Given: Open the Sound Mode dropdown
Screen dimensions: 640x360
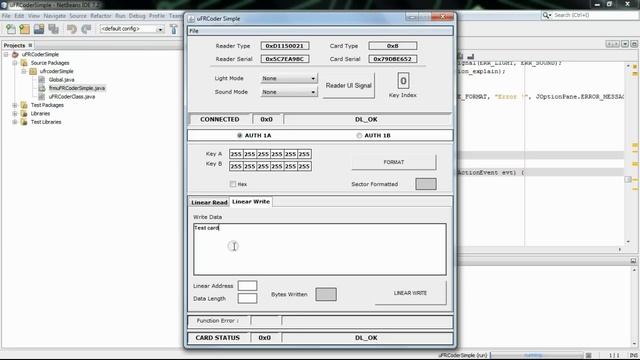Looking at the screenshot, I should click(x=289, y=92).
